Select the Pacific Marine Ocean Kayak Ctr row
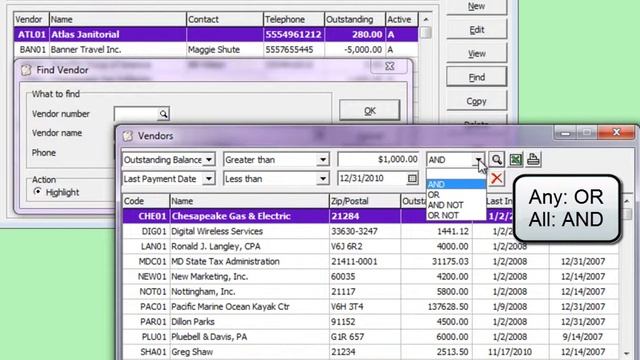This screenshot has height=360, width=640. click(370, 307)
